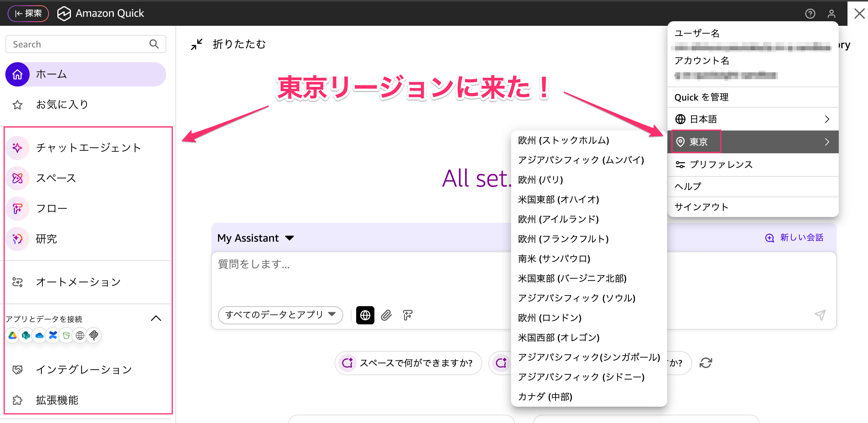
Task: Click the Automation (オートメーション) icon
Action: tap(17, 282)
